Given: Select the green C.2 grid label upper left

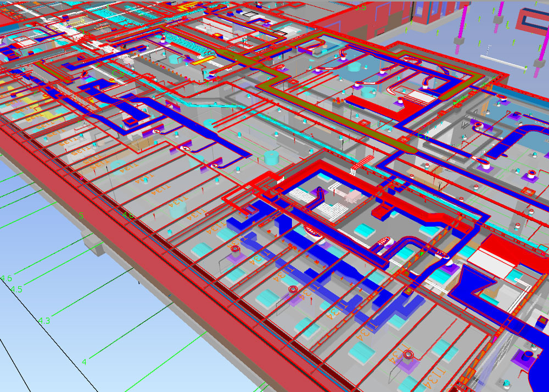Looking at the screenshot, I should coord(20,53).
